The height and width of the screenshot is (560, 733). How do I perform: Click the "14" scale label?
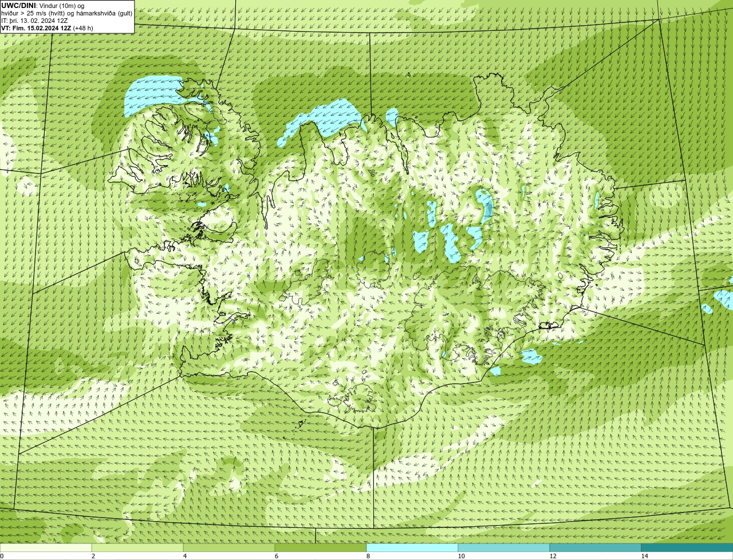click(644, 556)
